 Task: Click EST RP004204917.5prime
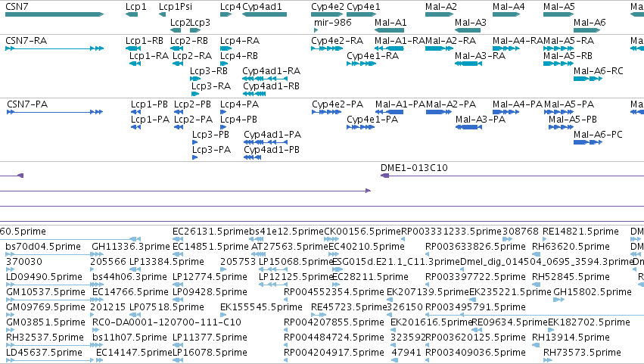tap(334, 353)
